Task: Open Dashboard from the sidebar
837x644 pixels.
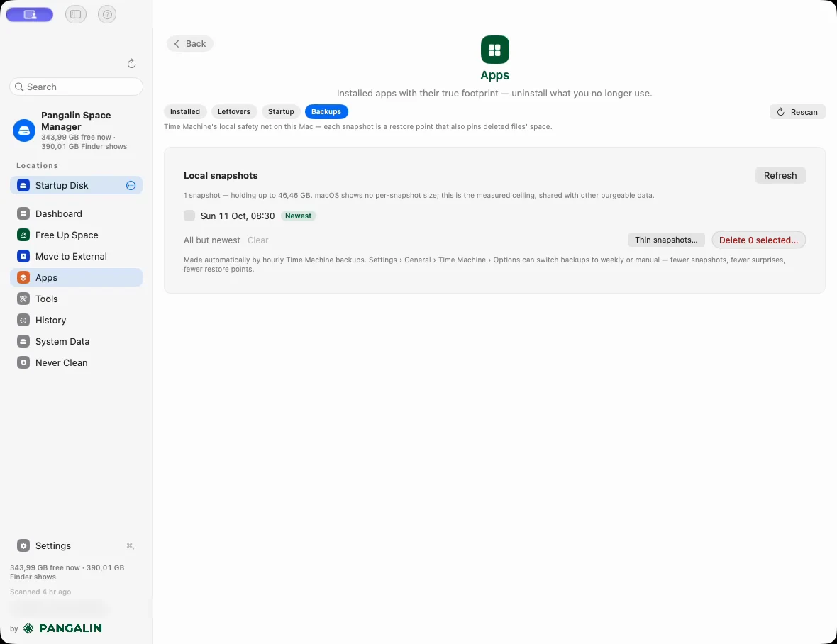Action: (x=77, y=213)
